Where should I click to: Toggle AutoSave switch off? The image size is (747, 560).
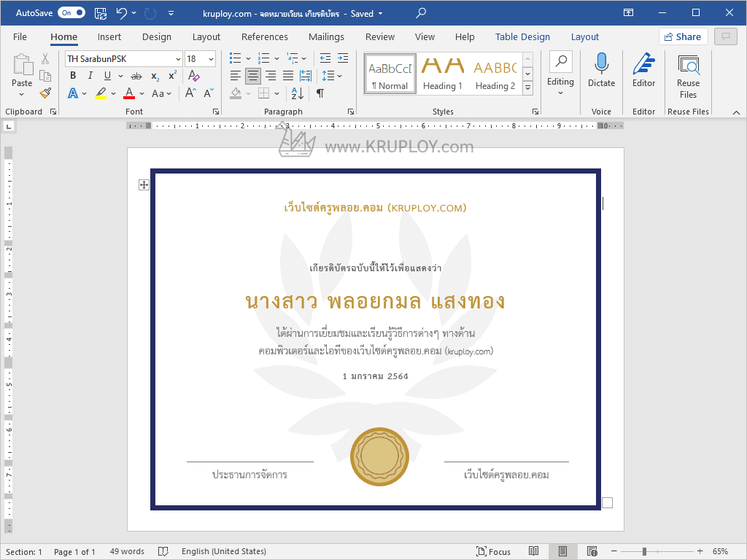(71, 13)
